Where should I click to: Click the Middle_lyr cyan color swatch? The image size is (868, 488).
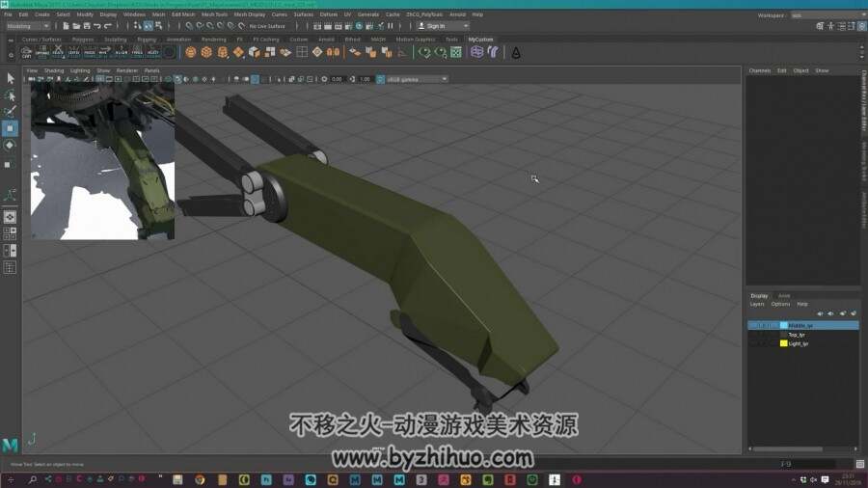click(x=784, y=325)
